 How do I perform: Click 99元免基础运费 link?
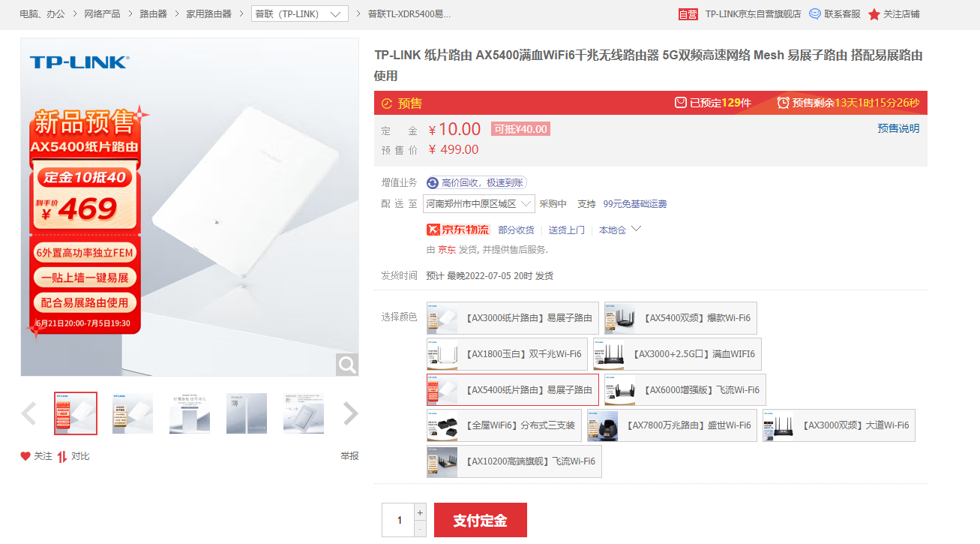(x=634, y=204)
